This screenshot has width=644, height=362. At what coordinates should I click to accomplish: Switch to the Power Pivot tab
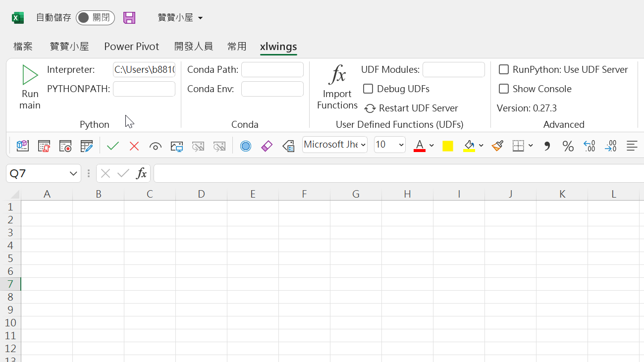point(132,47)
